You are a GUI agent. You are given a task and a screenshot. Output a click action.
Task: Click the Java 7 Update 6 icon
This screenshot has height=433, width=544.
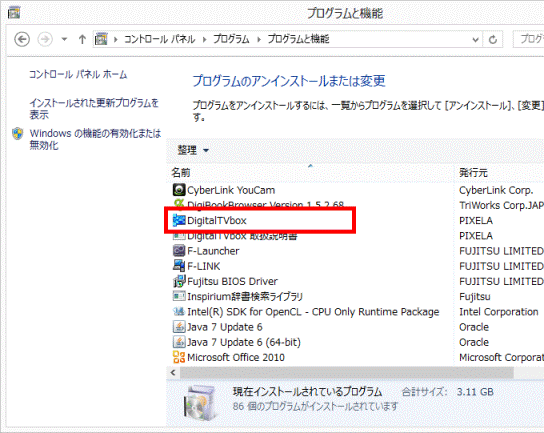tap(179, 327)
